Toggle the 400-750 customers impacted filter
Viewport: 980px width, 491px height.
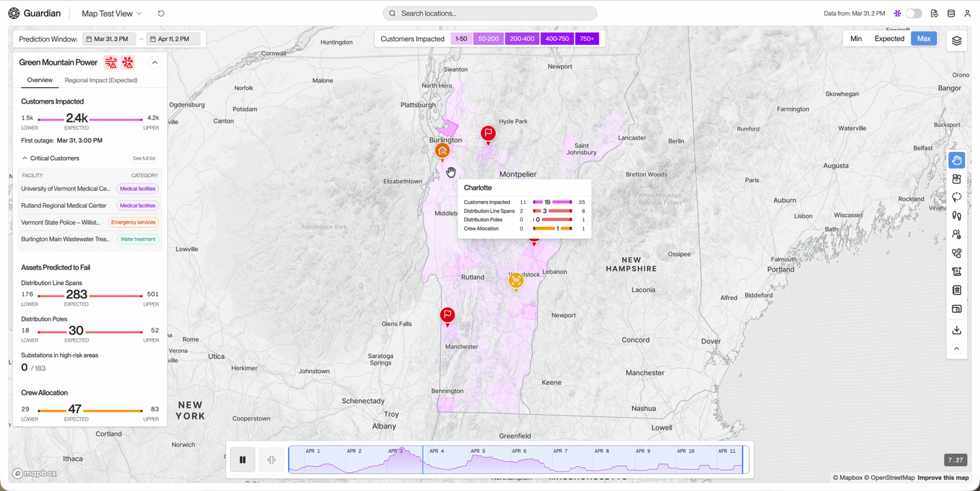(x=557, y=39)
